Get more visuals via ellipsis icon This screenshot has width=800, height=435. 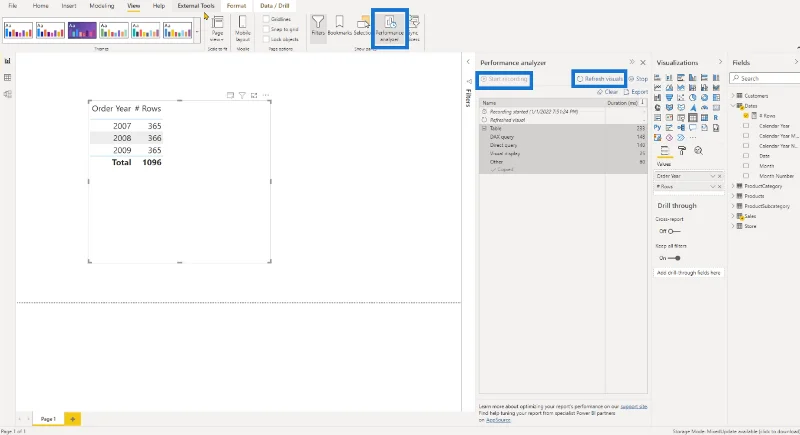tap(693, 138)
